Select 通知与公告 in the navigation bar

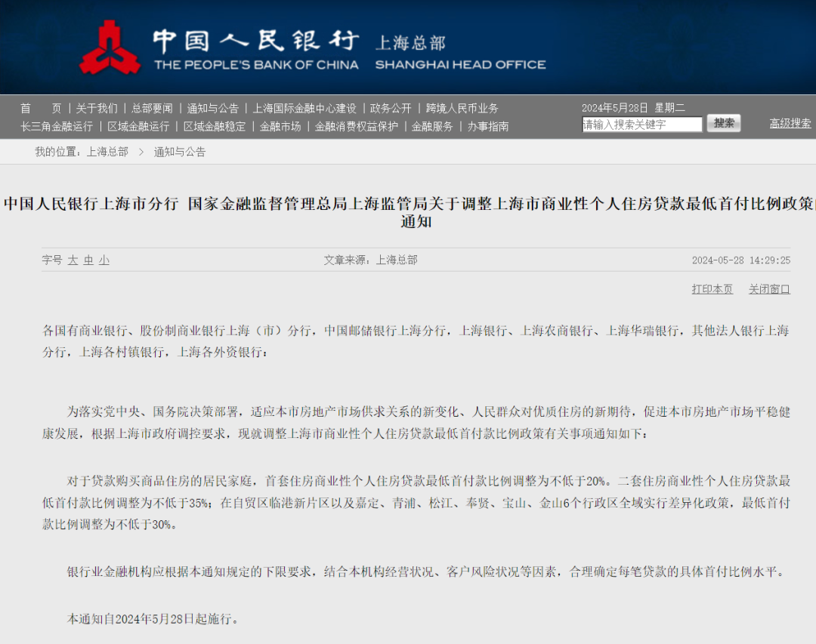pyautogui.click(x=212, y=108)
